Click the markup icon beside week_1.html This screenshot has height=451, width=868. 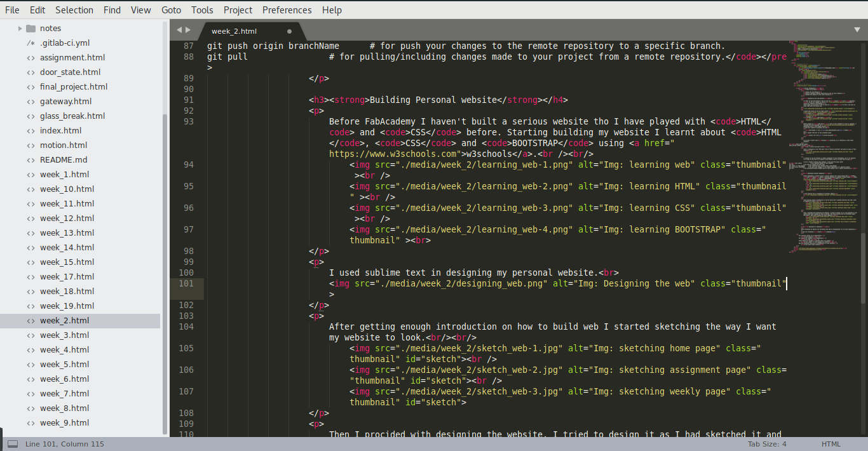[x=31, y=174]
